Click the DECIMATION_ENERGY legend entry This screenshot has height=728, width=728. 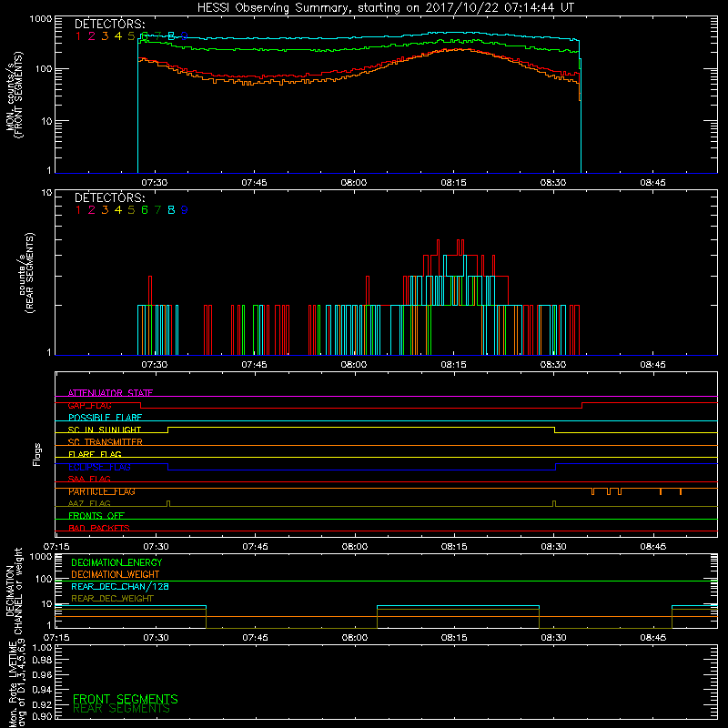(x=116, y=562)
